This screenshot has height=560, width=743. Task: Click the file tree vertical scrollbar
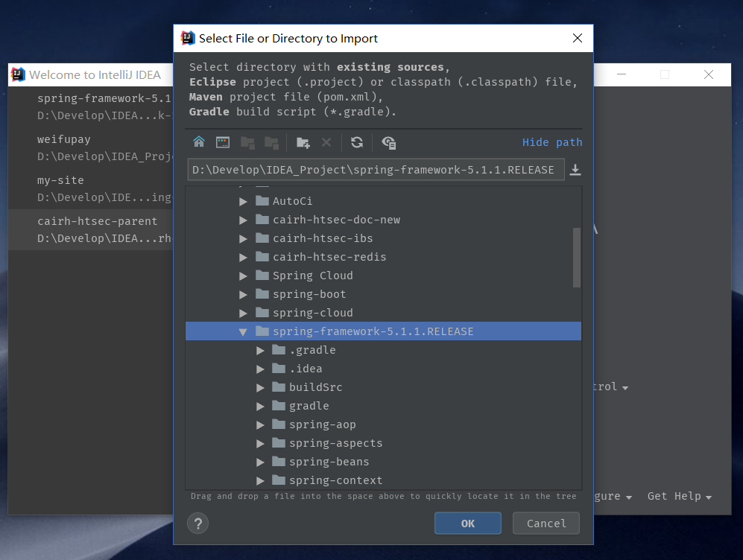coord(577,258)
